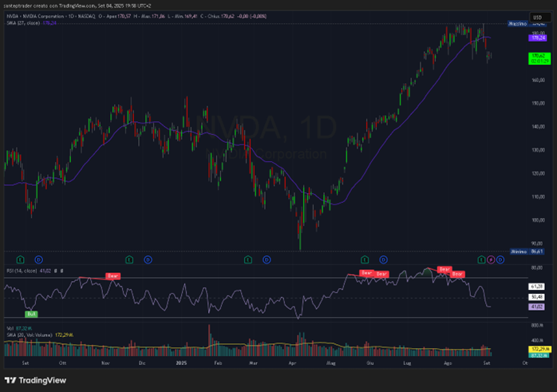Open the USD currency selector
Screen dimensions: 557x392
click(539, 17)
